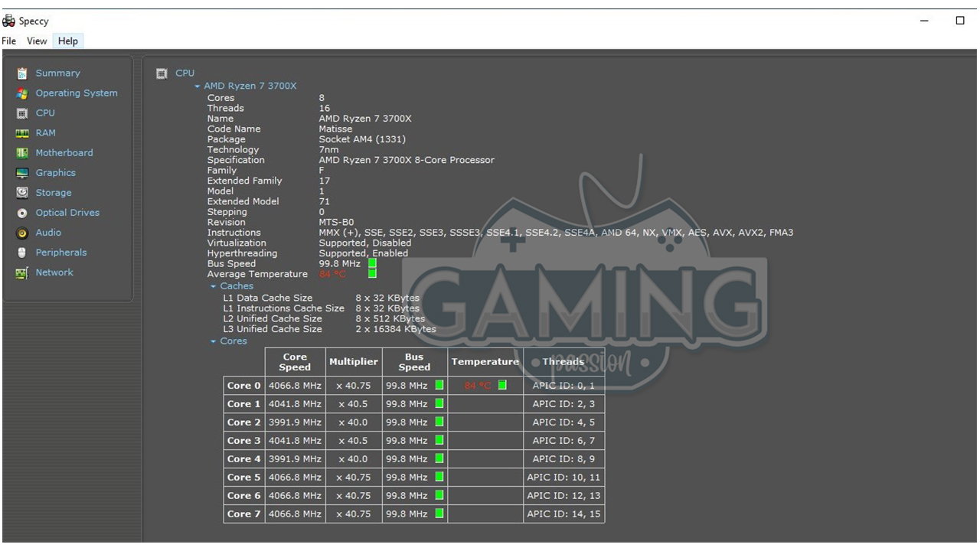The height and width of the screenshot is (551, 980).
Task: Open the Audio speaker icon
Action: point(22,233)
